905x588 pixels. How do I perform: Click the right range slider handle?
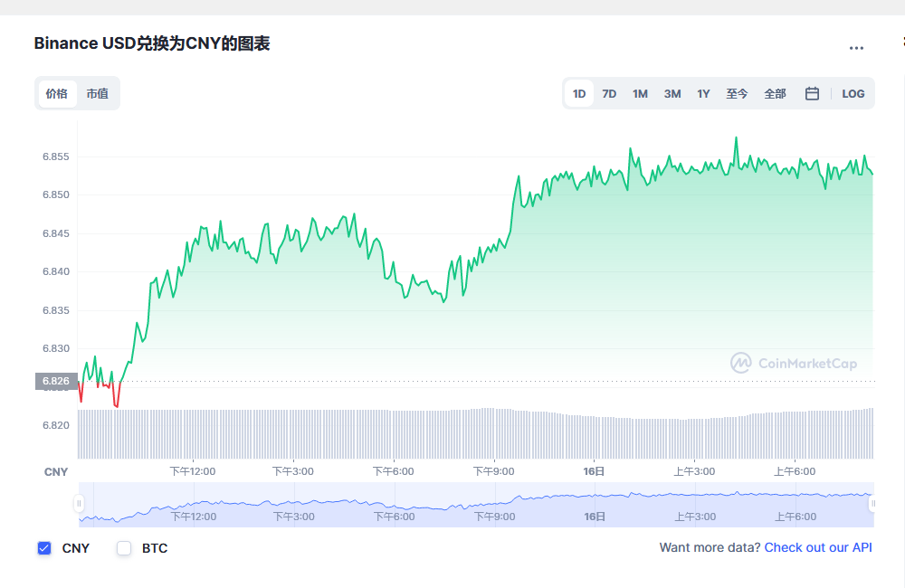point(873,504)
